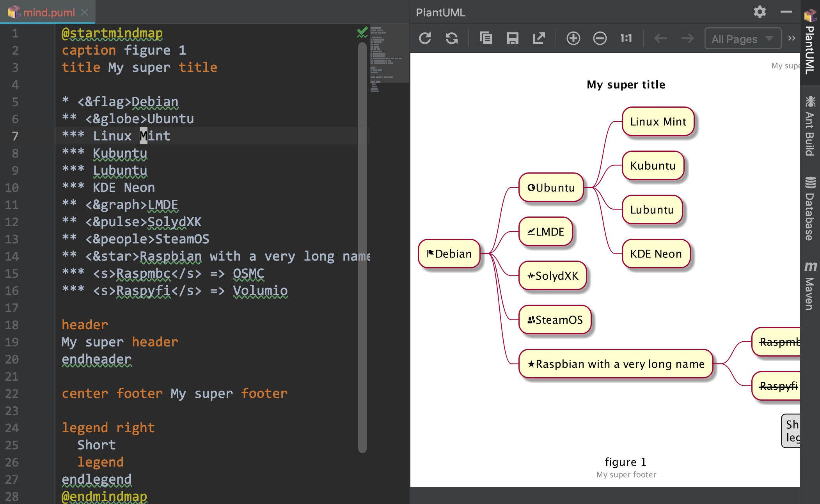Open the Database side tab

810,208
